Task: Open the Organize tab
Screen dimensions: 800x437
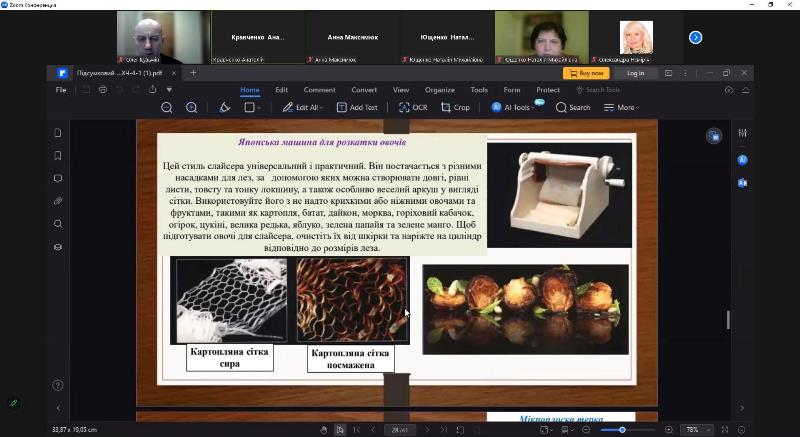Action: (440, 90)
